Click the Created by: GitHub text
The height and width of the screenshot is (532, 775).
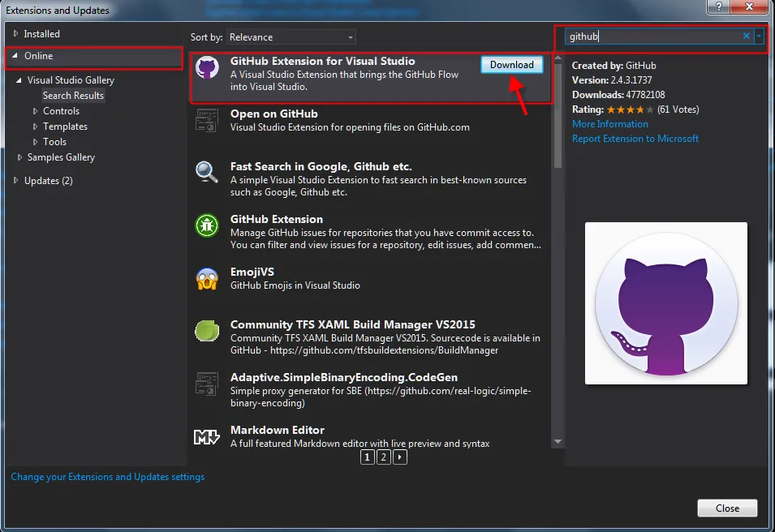[614, 65]
